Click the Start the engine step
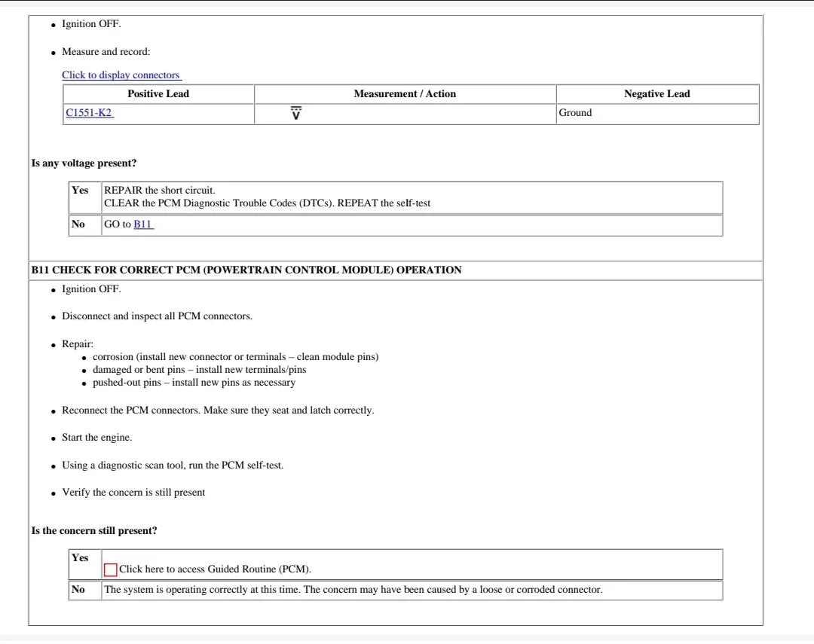The width and height of the screenshot is (814, 644). 96,438
